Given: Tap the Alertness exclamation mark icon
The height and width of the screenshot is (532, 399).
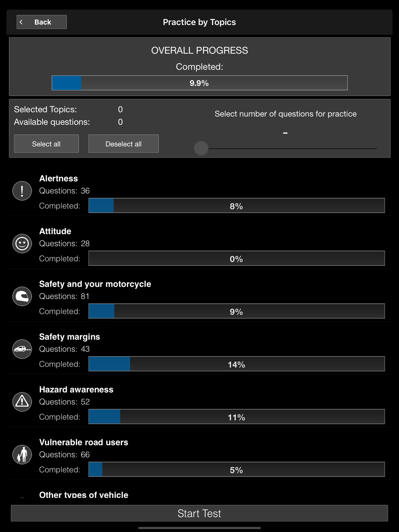Looking at the screenshot, I should 22,191.
